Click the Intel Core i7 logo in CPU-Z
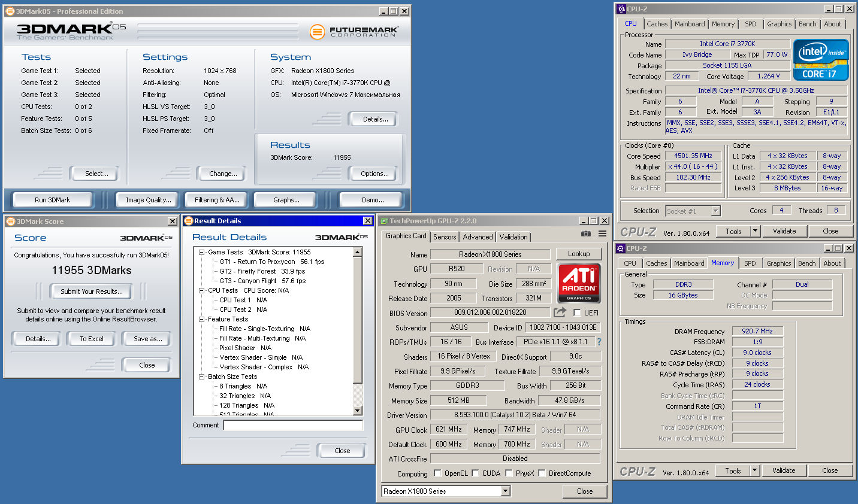Viewport: 858px width, 504px height. pos(821,60)
